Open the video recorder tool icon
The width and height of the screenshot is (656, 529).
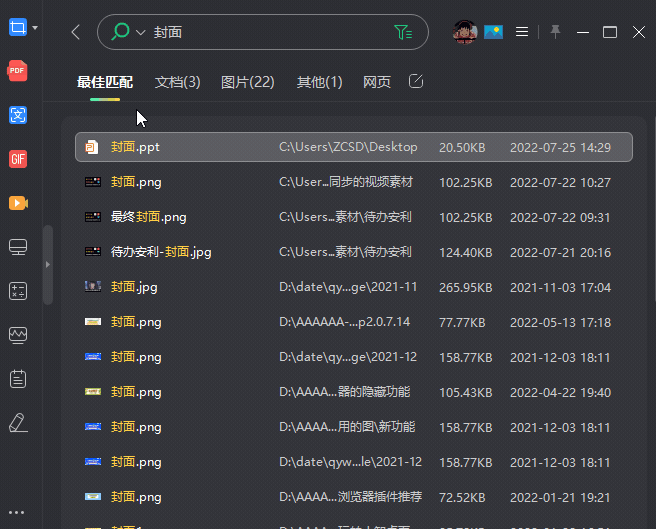[18, 203]
